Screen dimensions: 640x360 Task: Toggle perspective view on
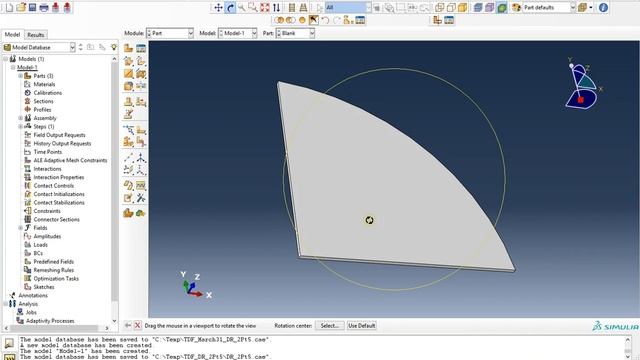tap(303, 7)
